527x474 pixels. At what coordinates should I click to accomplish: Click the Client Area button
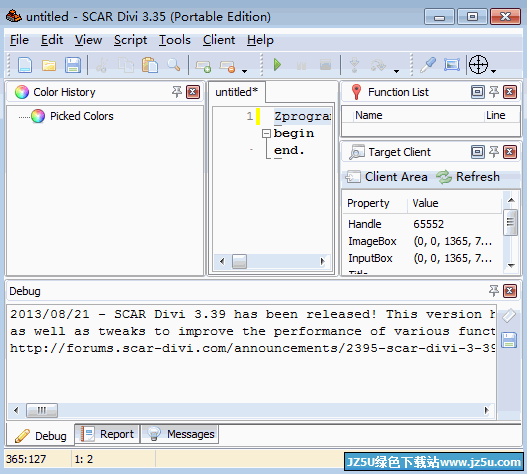tap(387, 177)
